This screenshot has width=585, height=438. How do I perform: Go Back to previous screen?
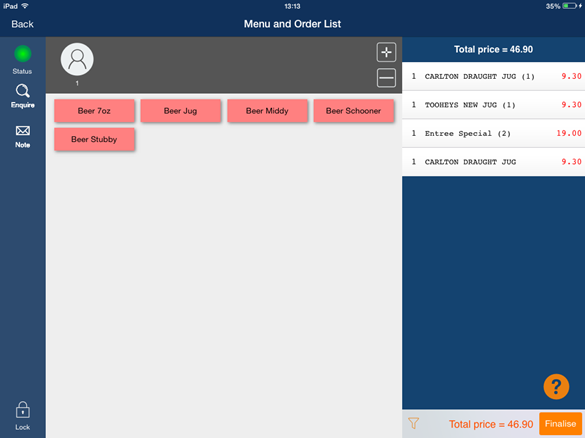tap(22, 24)
